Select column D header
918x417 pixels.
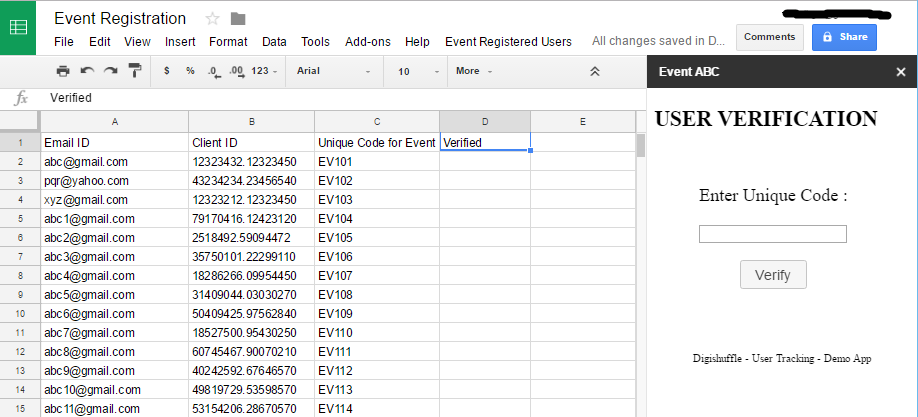[x=485, y=122]
